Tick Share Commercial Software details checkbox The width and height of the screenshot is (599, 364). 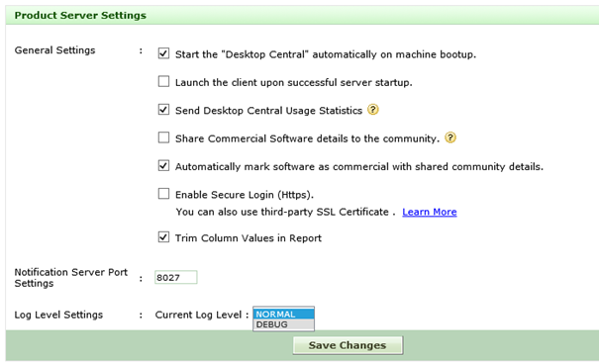pos(163,137)
